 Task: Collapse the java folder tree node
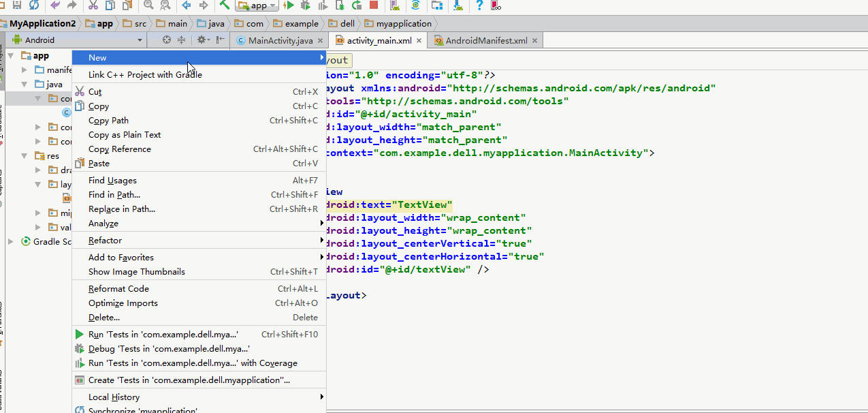click(x=25, y=85)
